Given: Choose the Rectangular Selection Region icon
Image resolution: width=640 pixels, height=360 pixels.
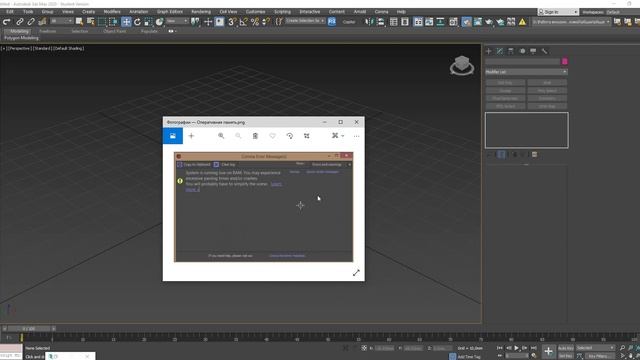Looking at the screenshot, I should click(102, 22).
